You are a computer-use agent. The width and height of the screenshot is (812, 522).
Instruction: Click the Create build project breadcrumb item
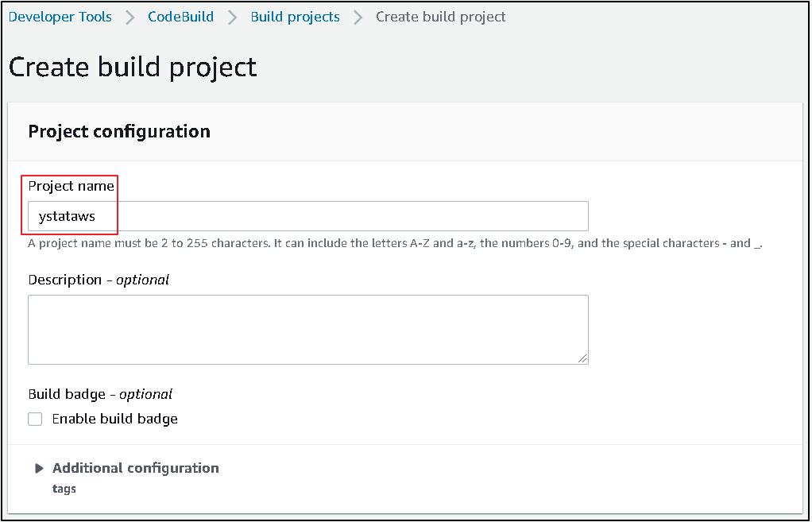441,16
